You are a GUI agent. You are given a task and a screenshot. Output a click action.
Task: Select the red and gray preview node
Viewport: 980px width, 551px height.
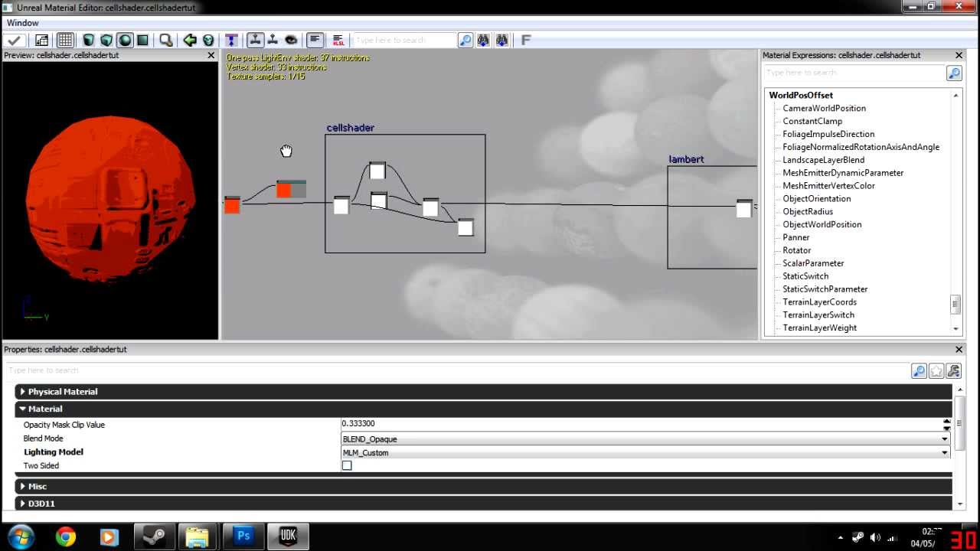pos(291,189)
